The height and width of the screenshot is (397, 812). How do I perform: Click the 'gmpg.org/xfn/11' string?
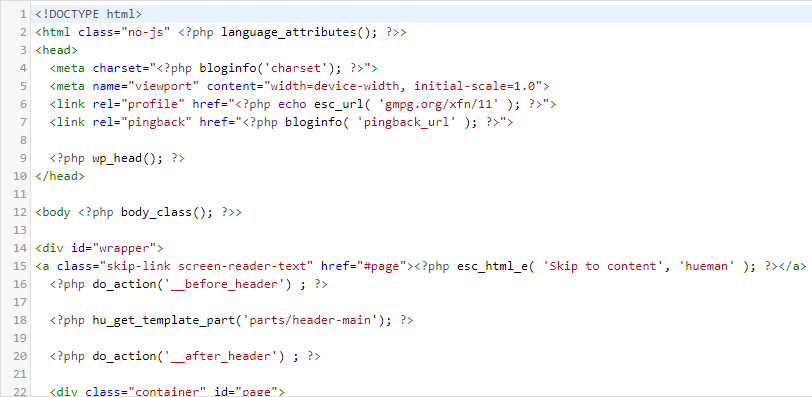[439, 104]
